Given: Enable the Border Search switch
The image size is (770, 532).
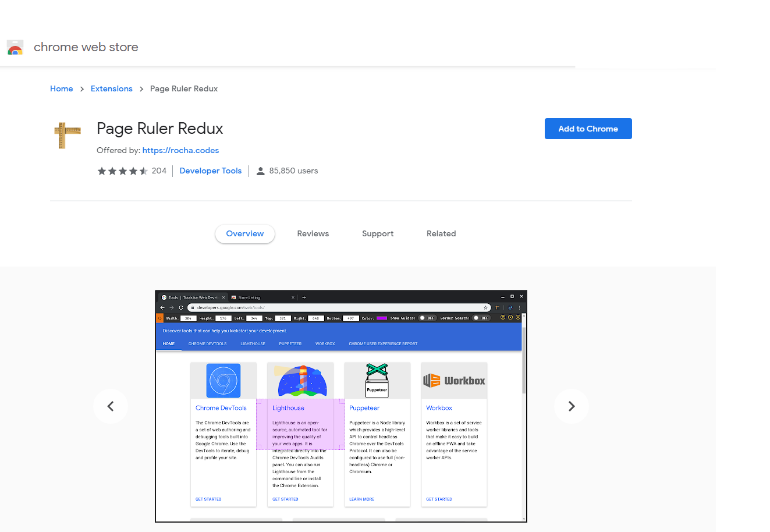Looking at the screenshot, I should pyautogui.click(x=480, y=318).
